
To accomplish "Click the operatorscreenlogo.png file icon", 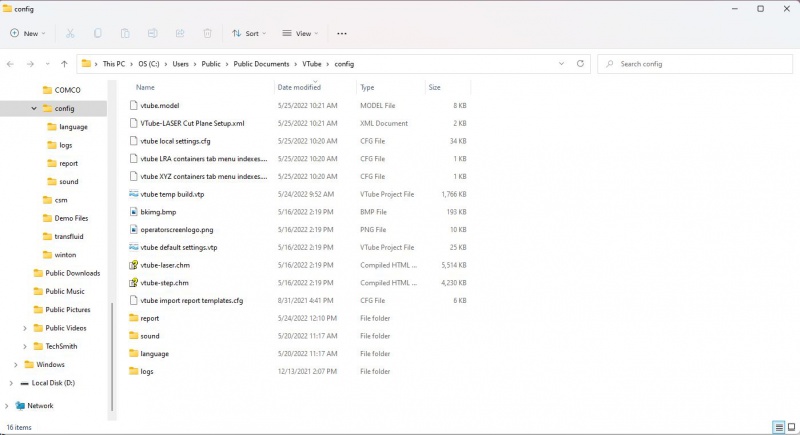I will pyautogui.click(x=134, y=229).
